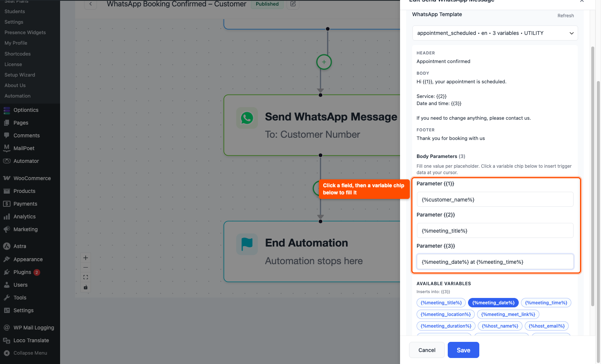Insert the {%meeting_time%} variable chip
Image resolution: width=601 pixels, height=364 pixels.
tap(546, 303)
